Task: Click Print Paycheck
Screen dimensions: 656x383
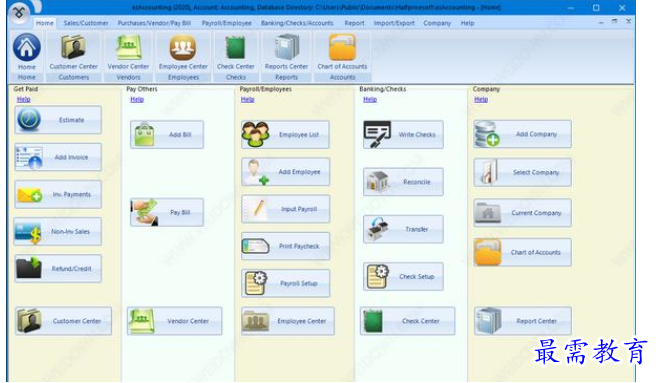Action: coord(285,246)
